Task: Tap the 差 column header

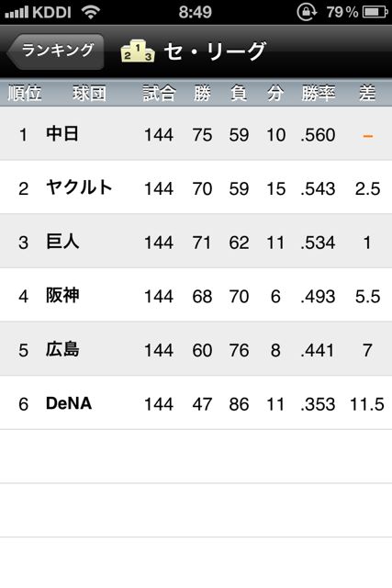Action: click(367, 93)
